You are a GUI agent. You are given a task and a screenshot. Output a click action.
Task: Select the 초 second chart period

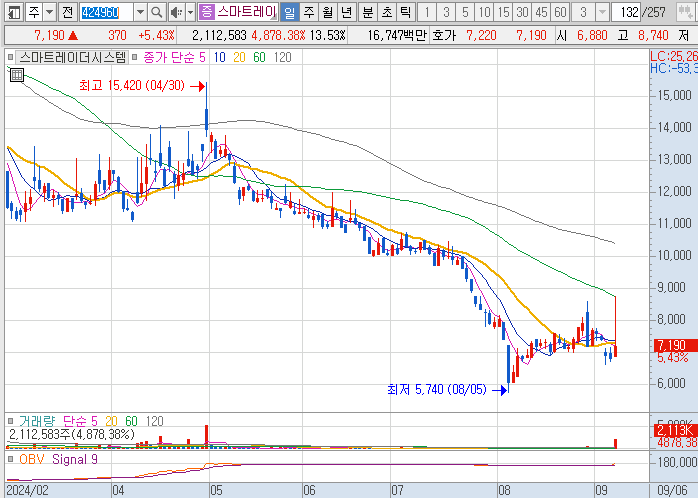pyautogui.click(x=386, y=12)
